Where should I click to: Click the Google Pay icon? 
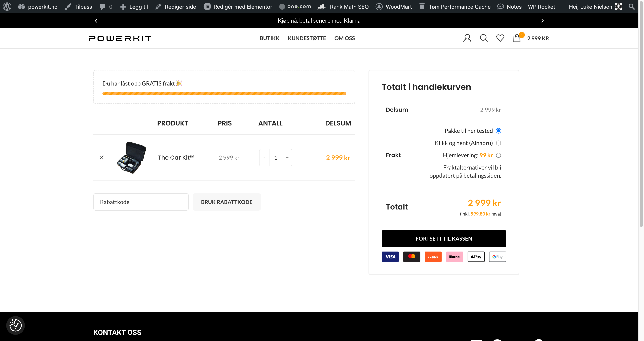click(x=497, y=257)
